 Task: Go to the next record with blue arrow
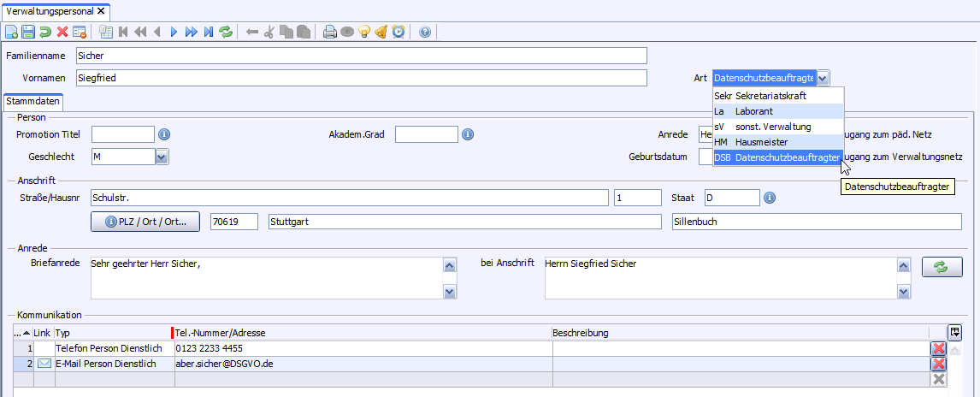coord(174,33)
